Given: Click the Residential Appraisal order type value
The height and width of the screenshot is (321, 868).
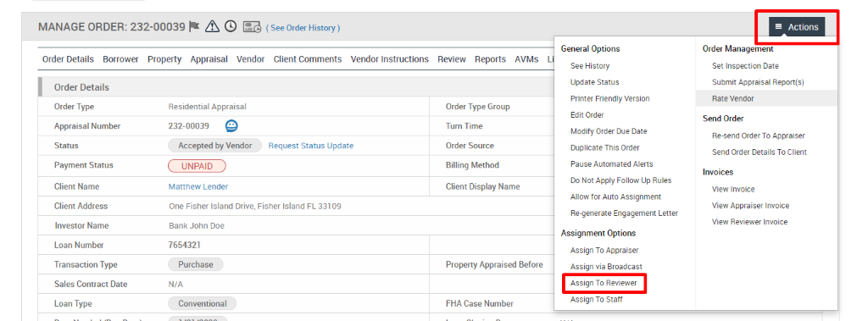Looking at the screenshot, I should (x=207, y=107).
